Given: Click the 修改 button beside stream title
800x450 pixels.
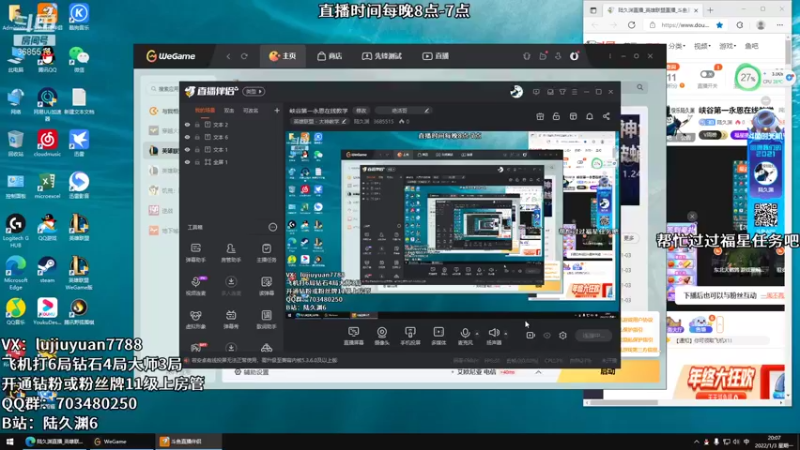Looking at the screenshot, I should (361, 111).
